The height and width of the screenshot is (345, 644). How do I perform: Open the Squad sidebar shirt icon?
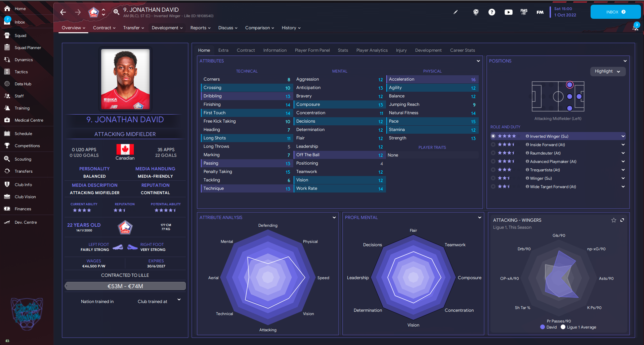point(7,35)
